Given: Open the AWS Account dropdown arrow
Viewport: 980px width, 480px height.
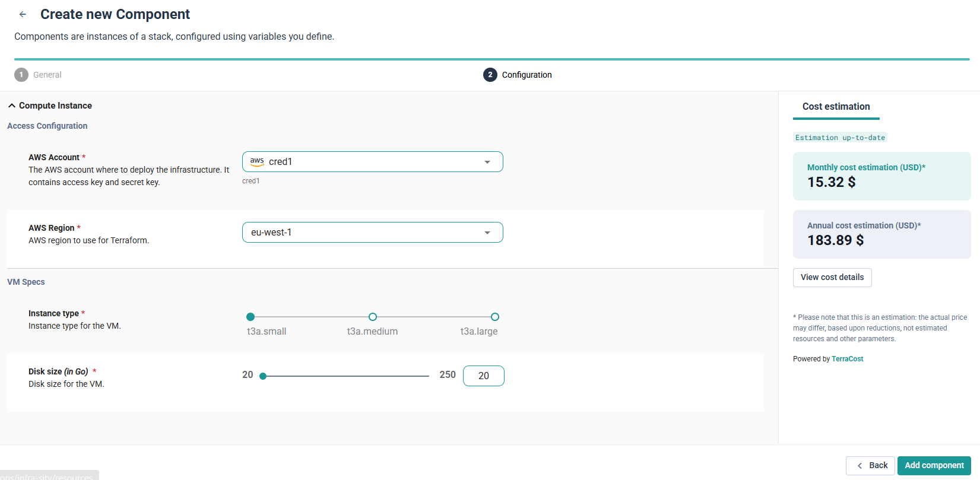Looking at the screenshot, I should tap(487, 162).
